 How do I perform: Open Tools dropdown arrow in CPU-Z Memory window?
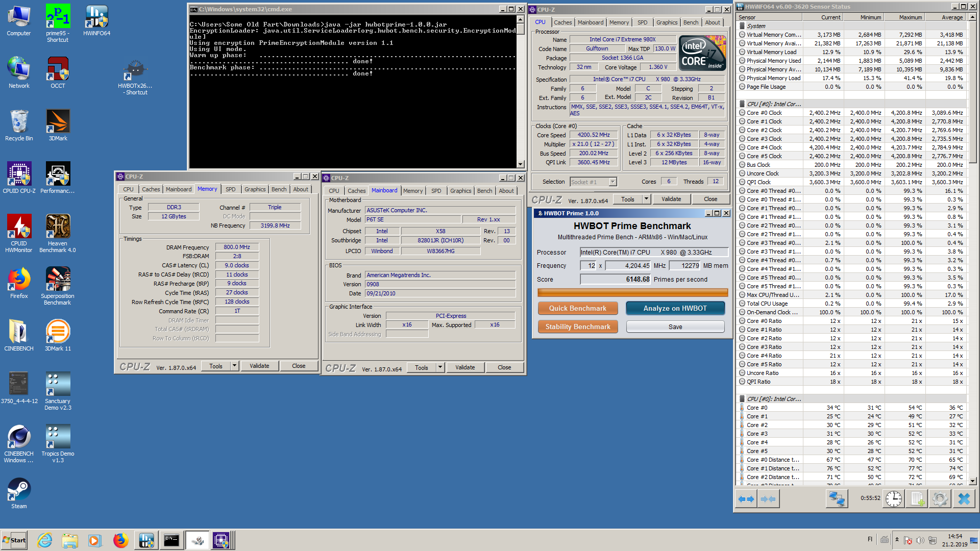point(234,366)
